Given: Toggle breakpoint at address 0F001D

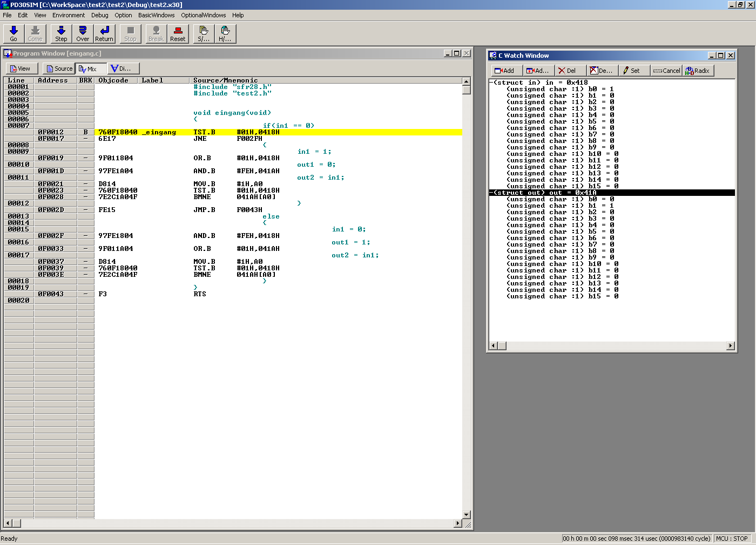Looking at the screenshot, I should [x=85, y=171].
